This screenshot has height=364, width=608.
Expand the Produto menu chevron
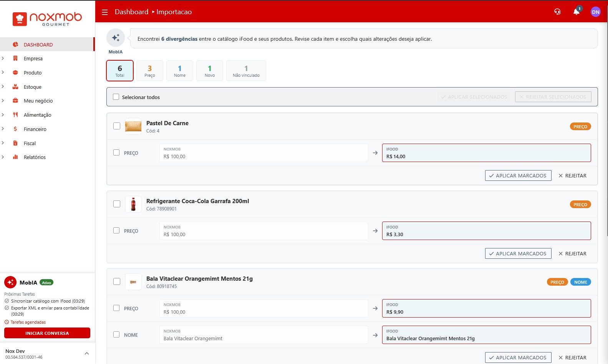[3, 73]
